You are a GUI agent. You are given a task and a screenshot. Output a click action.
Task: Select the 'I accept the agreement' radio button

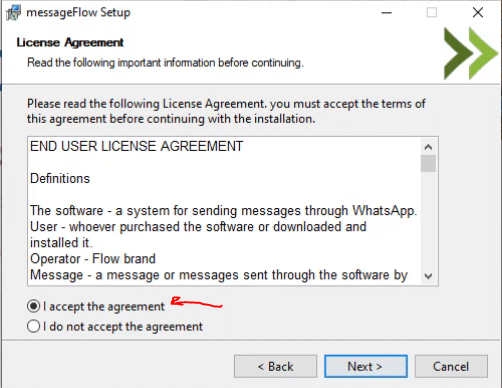(34, 306)
